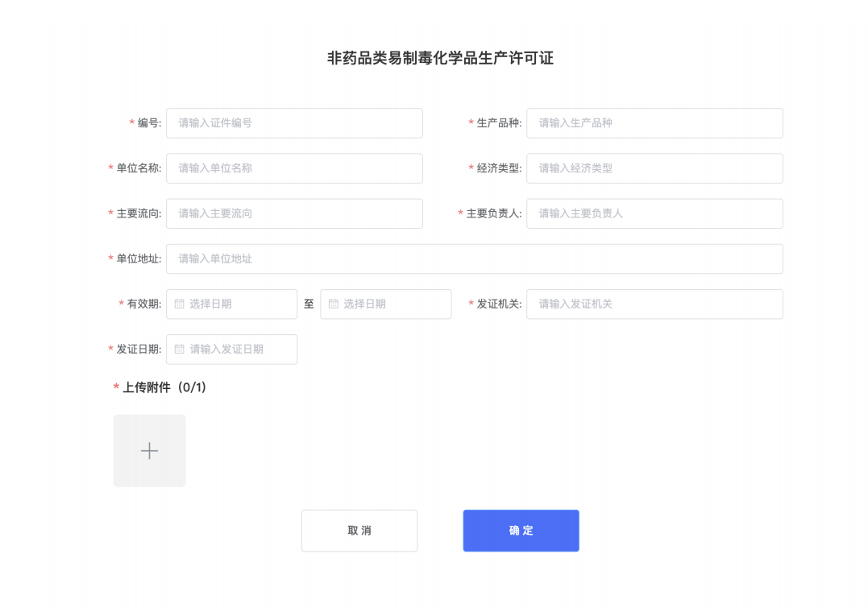Image resolution: width=868 pixels, height=608 pixels.
Task: Focus the 主要流向 input field
Action: (294, 213)
